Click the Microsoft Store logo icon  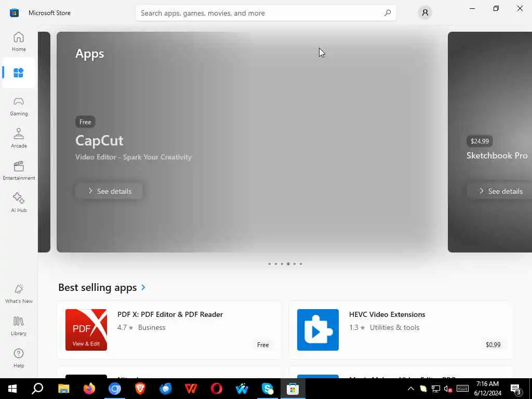[x=14, y=13]
